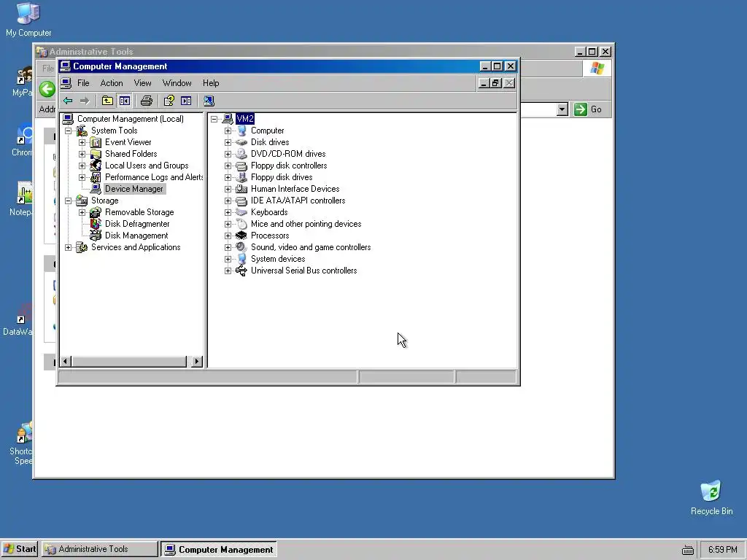Click green Back button in Administrative Tools window
The height and width of the screenshot is (560, 747).
(x=47, y=89)
